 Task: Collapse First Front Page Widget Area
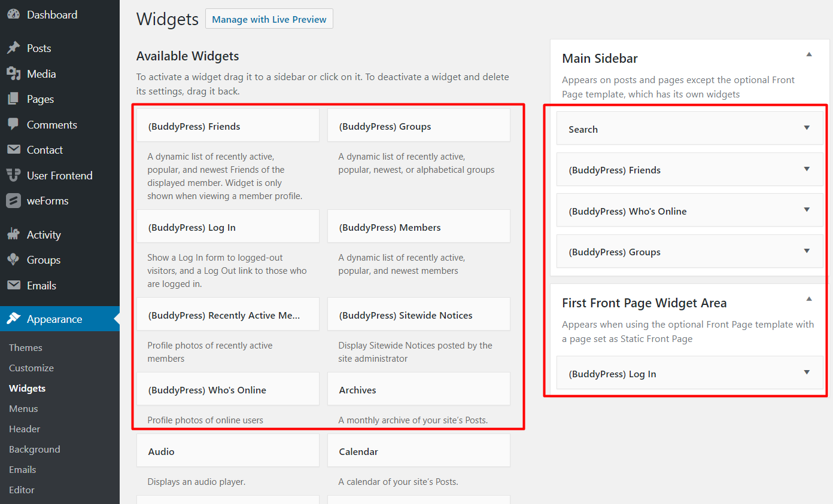click(x=809, y=299)
